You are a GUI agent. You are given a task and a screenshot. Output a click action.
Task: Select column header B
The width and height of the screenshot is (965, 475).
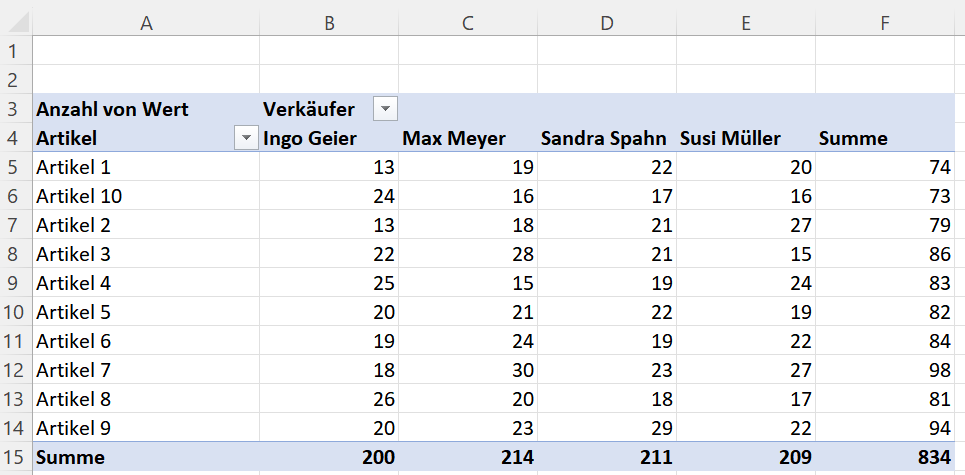tap(329, 23)
